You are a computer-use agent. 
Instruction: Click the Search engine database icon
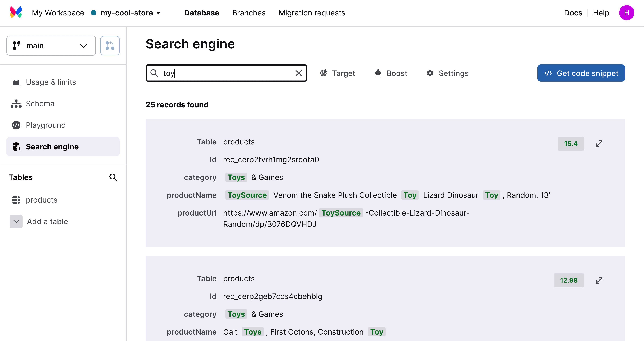coord(17,147)
